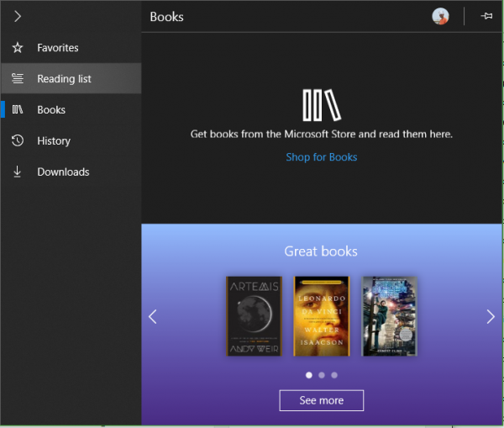Click the Favorites star icon
Screen dimensions: 504x428
18,48
